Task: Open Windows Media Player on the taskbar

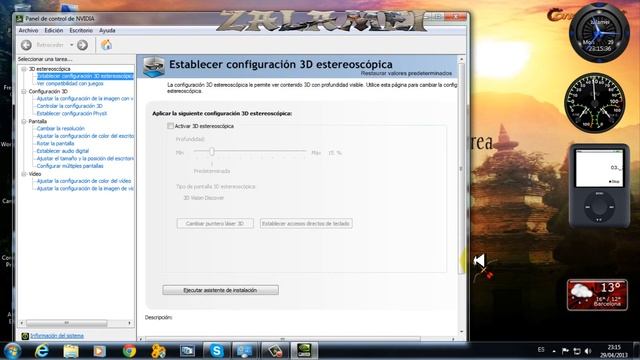Action: click(x=99, y=351)
